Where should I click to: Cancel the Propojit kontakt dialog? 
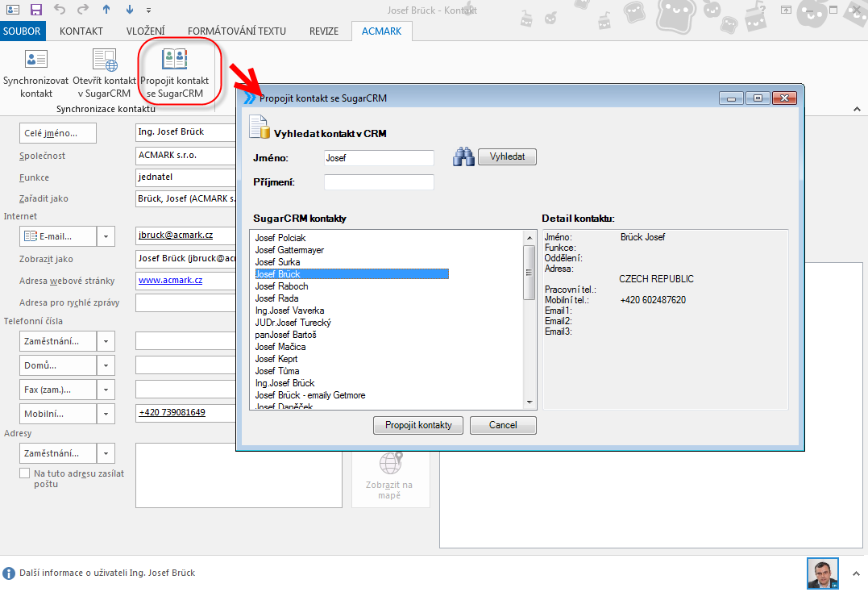point(503,425)
